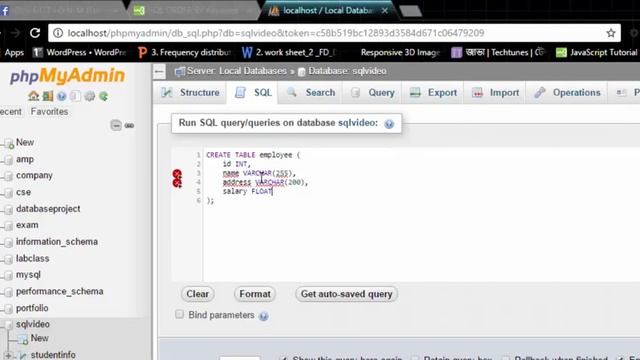
Task: Go to the Operations tab
Action: pyautogui.click(x=567, y=93)
